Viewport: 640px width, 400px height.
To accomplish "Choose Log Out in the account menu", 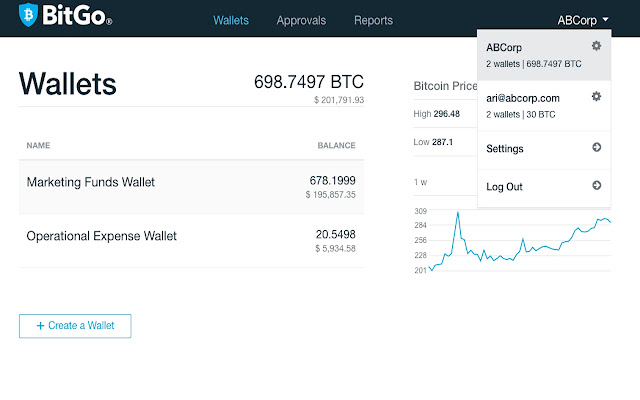I will pyautogui.click(x=544, y=187).
